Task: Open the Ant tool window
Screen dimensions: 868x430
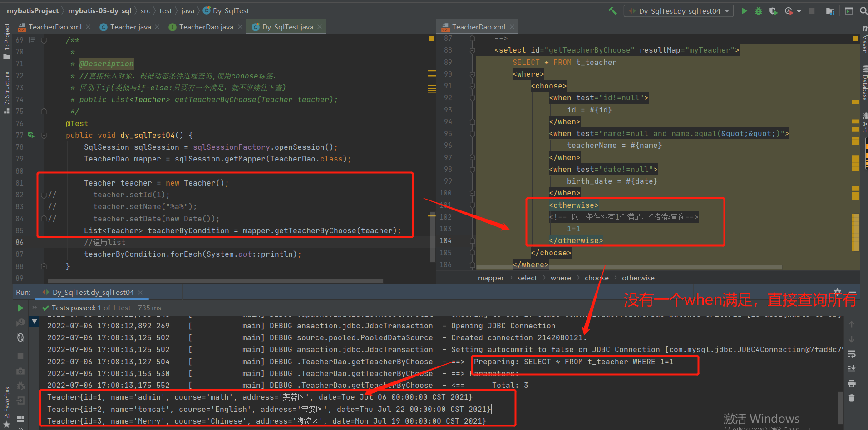Action: coord(864,122)
